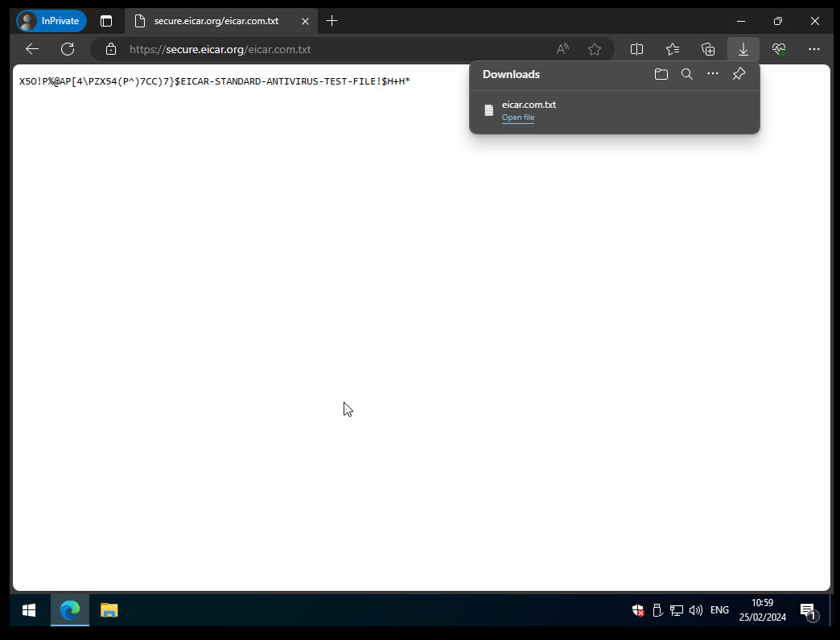Search downloads with the magnifier icon
The height and width of the screenshot is (640, 840).
pyautogui.click(x=686, y=73)
